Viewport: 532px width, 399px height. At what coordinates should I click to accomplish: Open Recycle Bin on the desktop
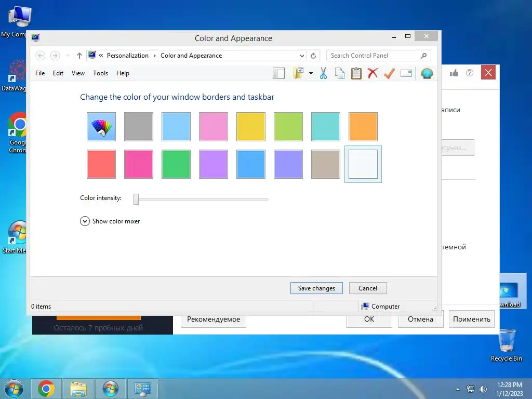tap(507, 345)
